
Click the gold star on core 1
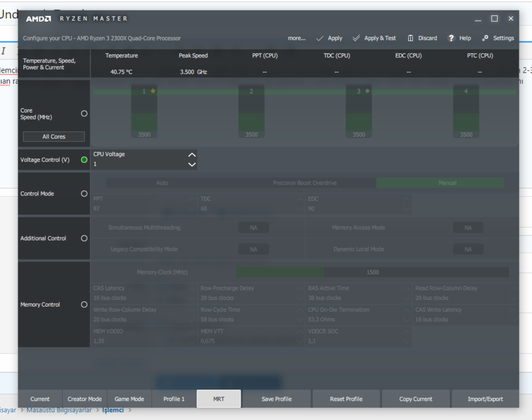tap(153, 91)
